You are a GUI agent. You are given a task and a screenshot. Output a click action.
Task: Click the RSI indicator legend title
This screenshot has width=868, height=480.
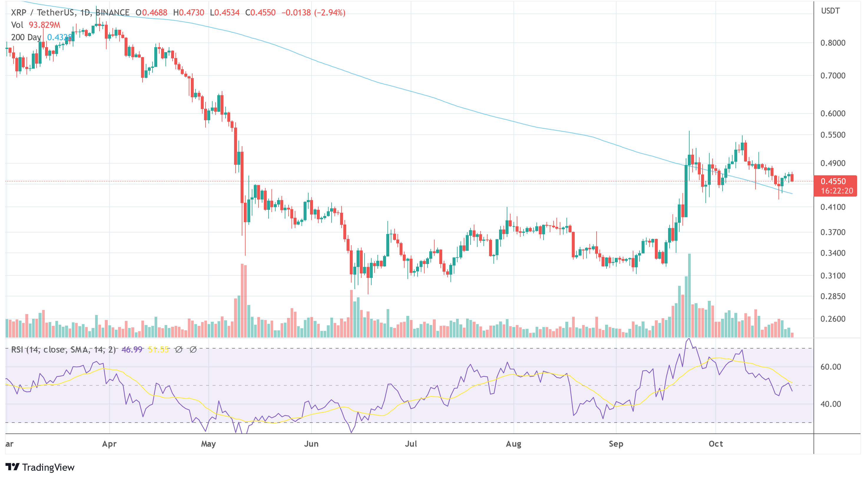63,349
